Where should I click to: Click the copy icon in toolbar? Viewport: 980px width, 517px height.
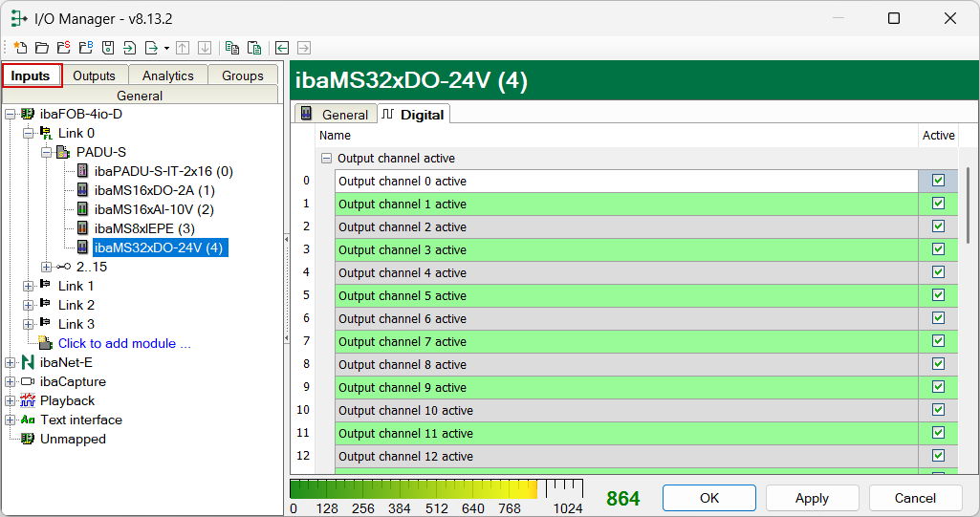231,48
